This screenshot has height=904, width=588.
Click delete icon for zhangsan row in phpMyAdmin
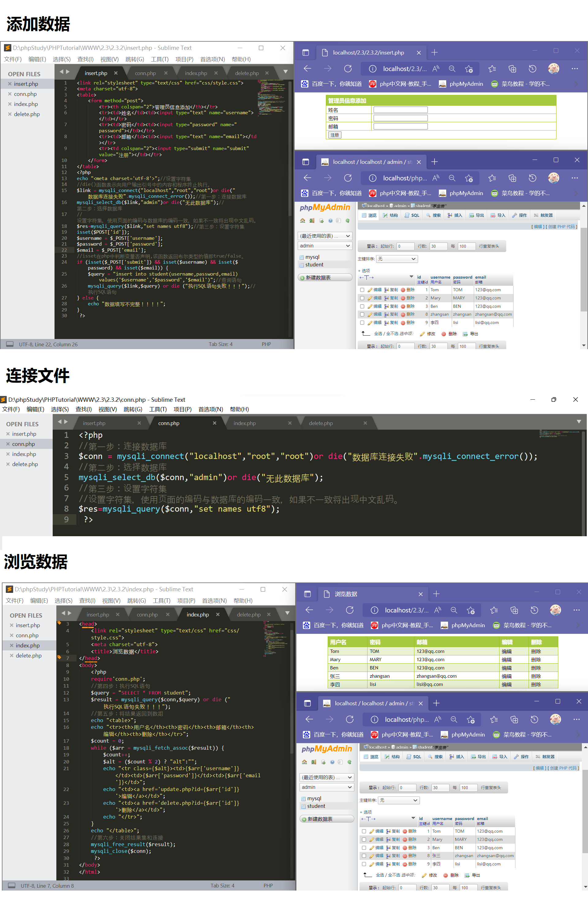[x=403, y=315]
